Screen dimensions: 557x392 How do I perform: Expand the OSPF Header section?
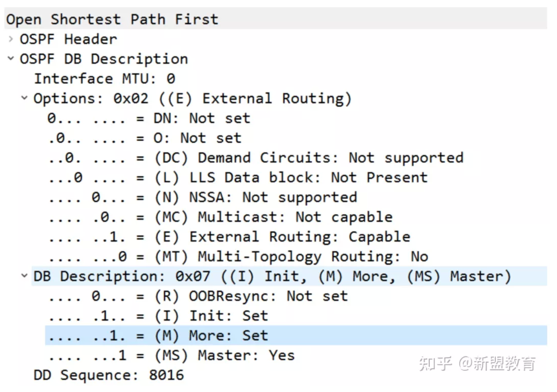(11, 39)
